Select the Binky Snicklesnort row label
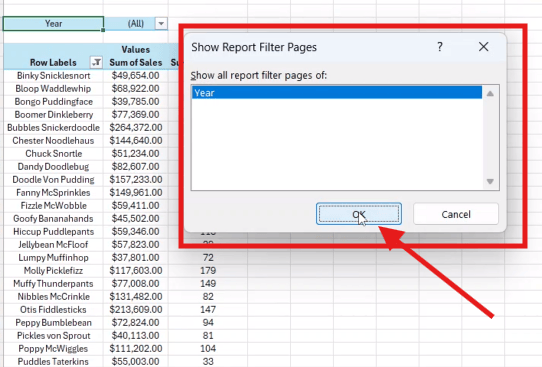The width and height of the screenshot is (542, 367). pyautogui.click(x=53, y=75)
